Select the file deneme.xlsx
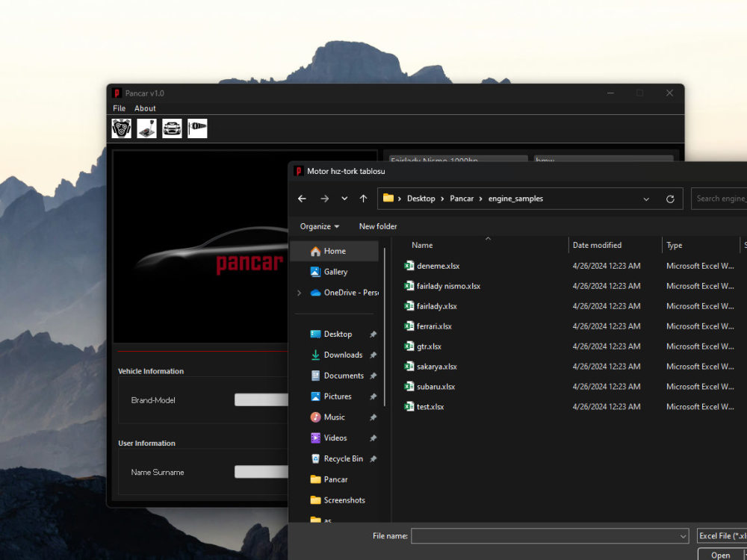 438,266
